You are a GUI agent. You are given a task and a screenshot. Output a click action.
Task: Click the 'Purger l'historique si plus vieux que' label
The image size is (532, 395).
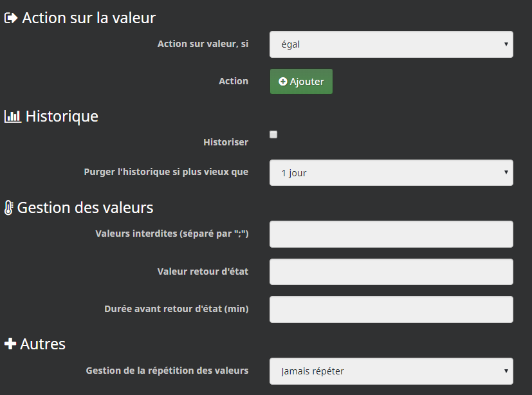pyautogui.click(x=166, y=172)
